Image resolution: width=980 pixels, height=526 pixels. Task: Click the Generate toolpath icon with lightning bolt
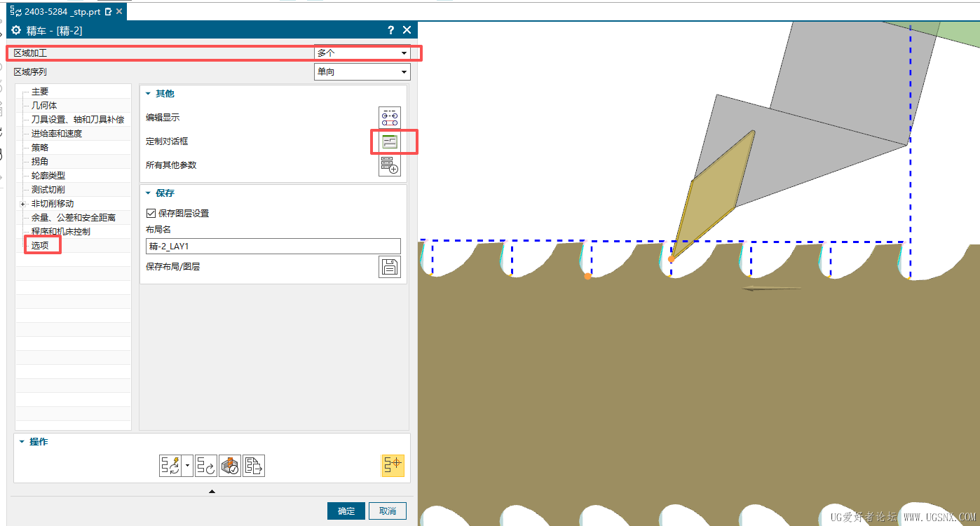coord(170,466)
